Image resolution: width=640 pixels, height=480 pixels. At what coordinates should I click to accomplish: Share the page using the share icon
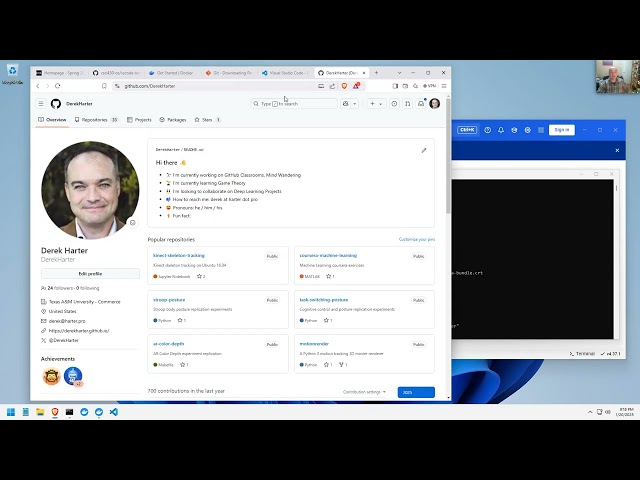pyautogui.click(x=332, y=86)
